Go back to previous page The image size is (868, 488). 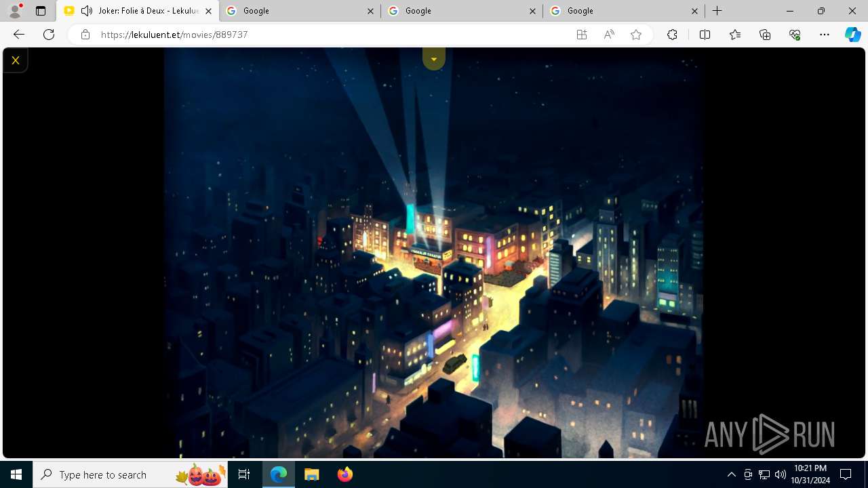(x=19, y=35)
